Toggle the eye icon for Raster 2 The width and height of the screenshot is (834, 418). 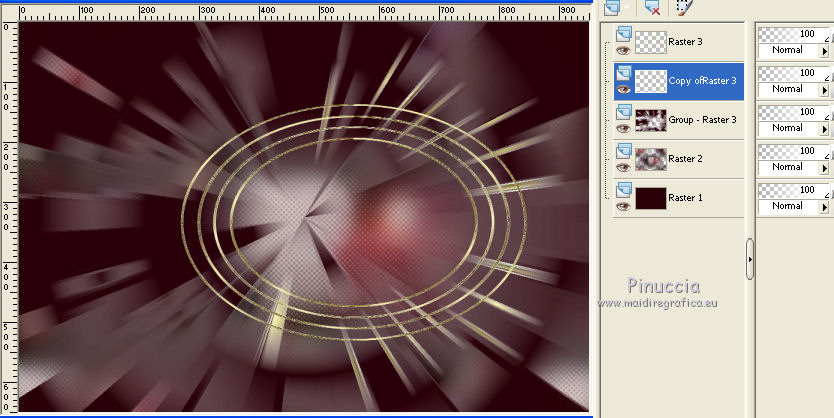click(x=623, y=167)
